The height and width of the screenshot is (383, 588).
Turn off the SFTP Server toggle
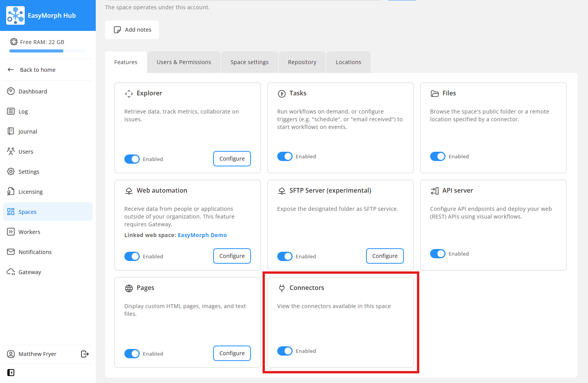point(285,256)
